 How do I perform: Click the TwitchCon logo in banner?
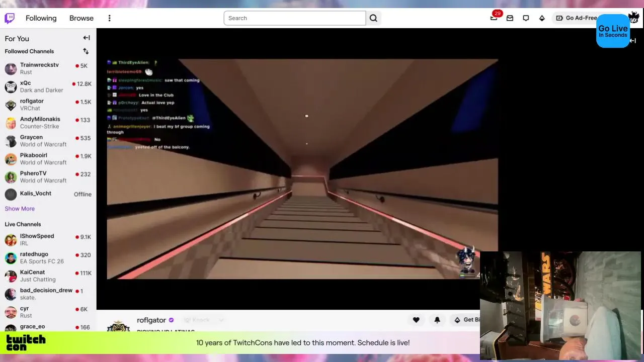[26, 342]
